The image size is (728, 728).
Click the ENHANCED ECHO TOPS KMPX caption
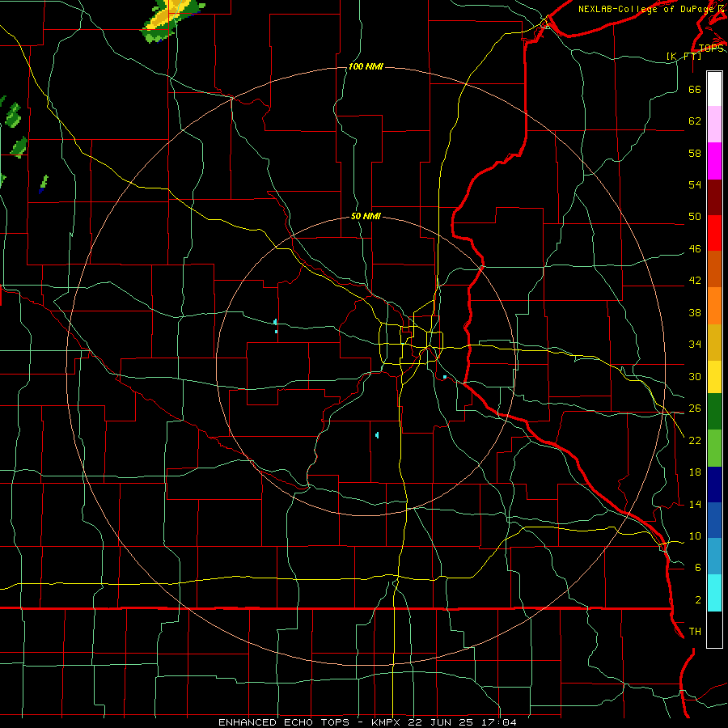pyautogui.click(x=367, y=722)
